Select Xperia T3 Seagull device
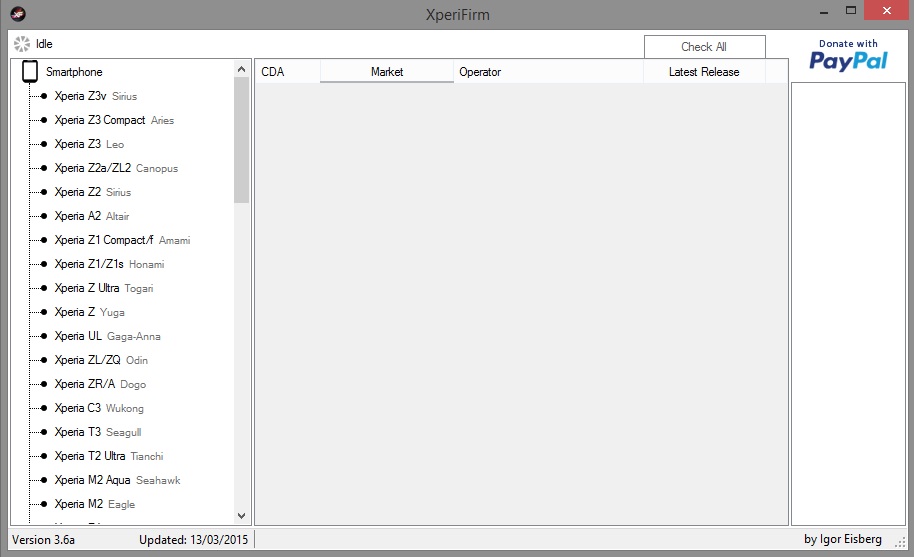 point(98,432)
